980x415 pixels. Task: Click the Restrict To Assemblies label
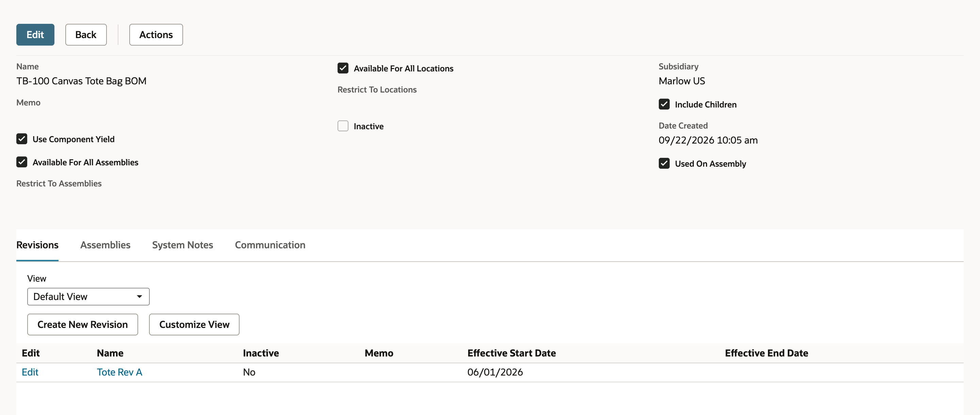tap(59, 183)
